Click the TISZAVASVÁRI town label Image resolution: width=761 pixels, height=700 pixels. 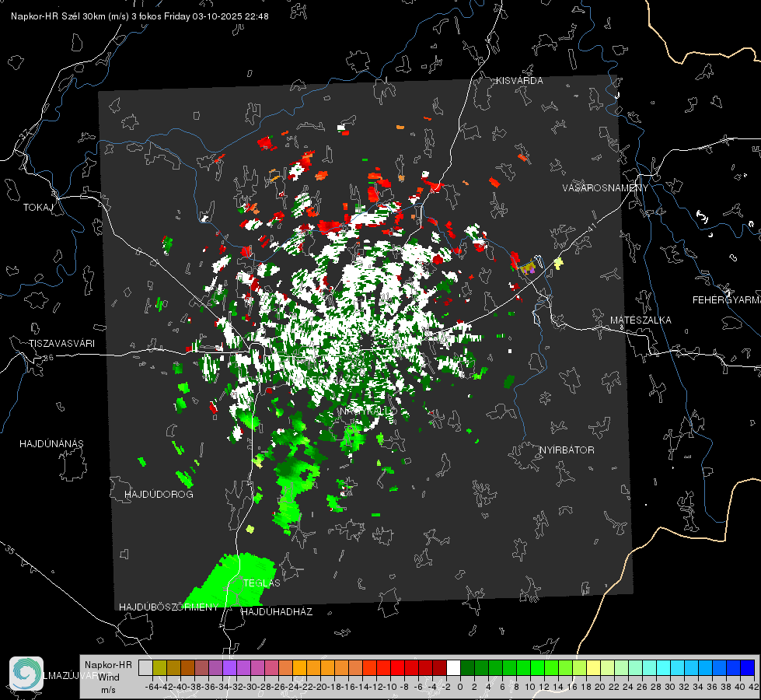pos(61,344)
